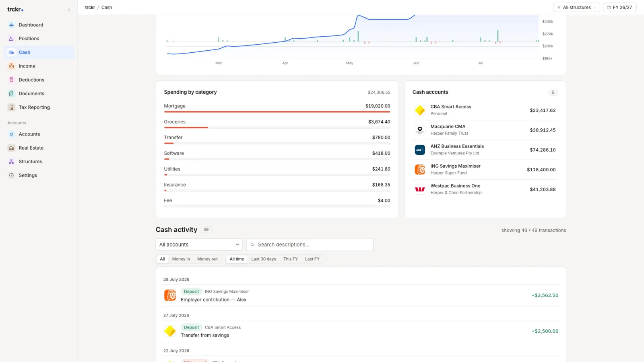Go to Documents page
The height and width of the screenshot is (362, 644).
coord(39,93)
